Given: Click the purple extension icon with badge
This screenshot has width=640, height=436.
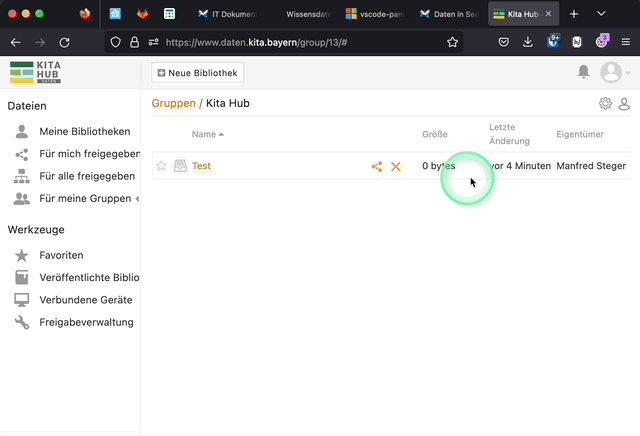Looking at the screenshot, I should 602,41.
